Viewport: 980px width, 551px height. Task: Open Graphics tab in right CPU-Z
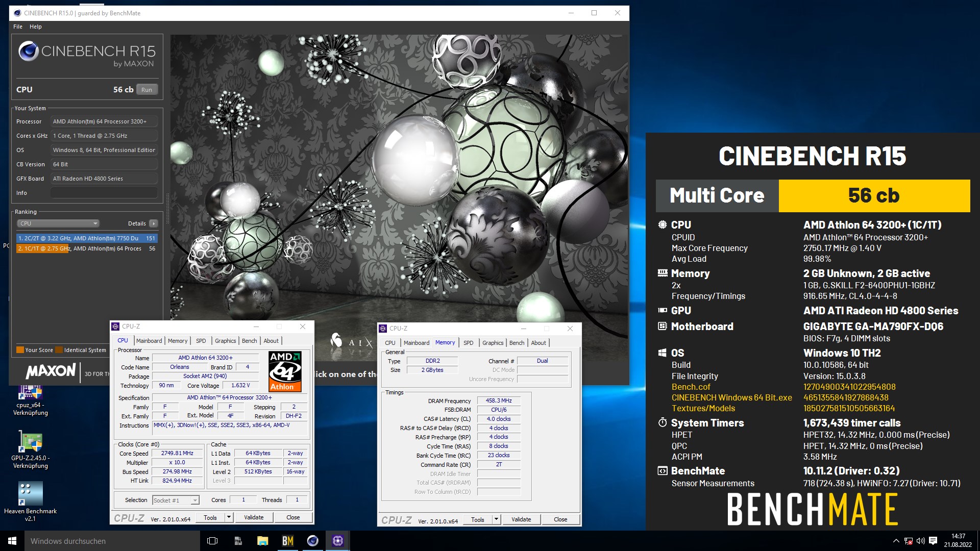coord(493,343)
